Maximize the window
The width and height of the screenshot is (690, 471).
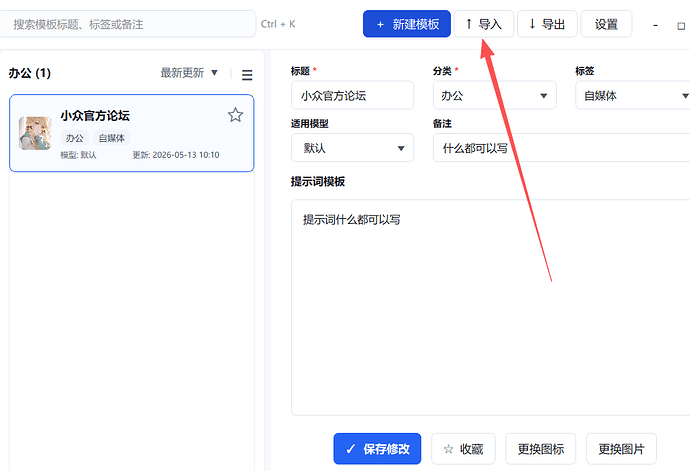[x=681, y=26]
